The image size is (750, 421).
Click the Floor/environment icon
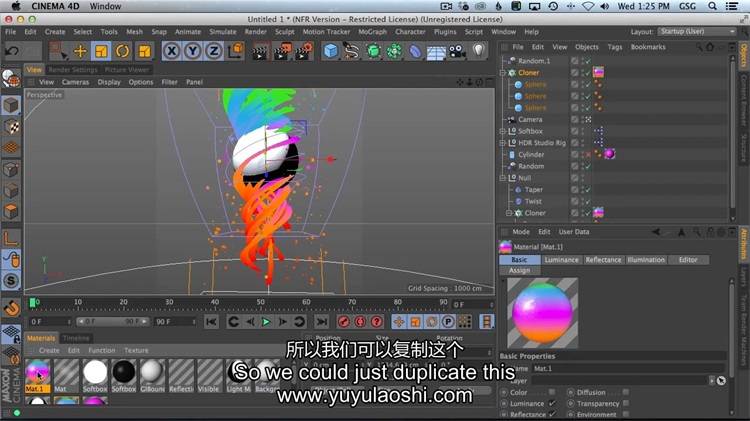pos(436,52)
